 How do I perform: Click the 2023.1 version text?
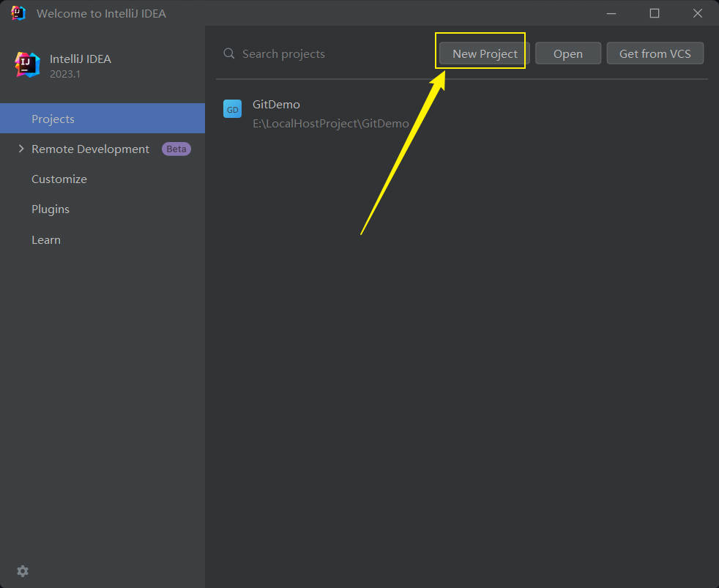coord(65,74)
